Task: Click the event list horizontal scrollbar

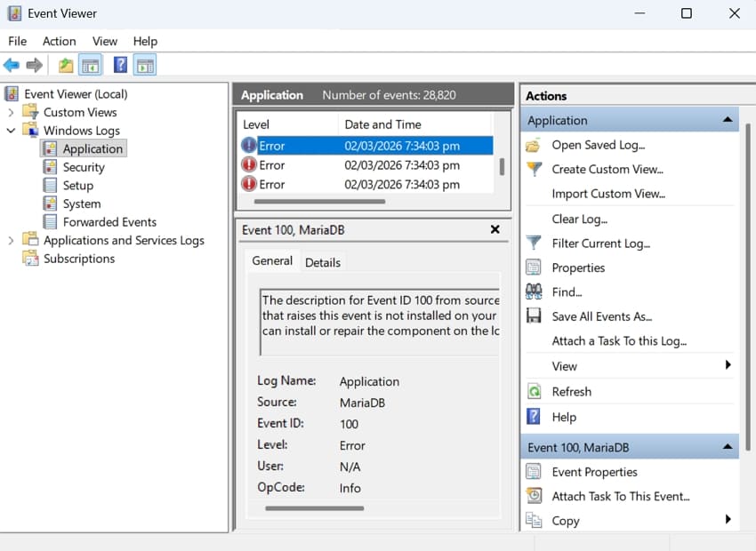Action: point(319,202)
